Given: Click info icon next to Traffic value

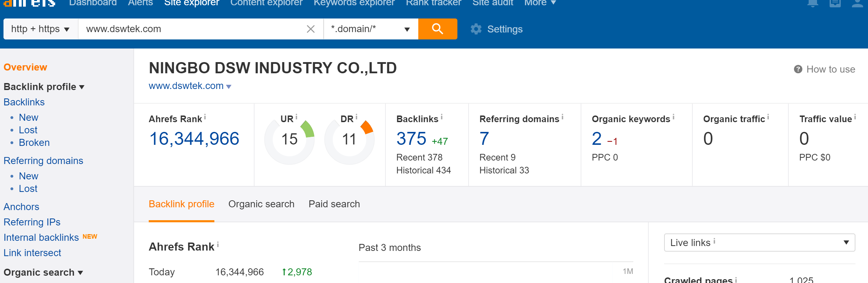Looking at the screenshot, I should point(855,117).
